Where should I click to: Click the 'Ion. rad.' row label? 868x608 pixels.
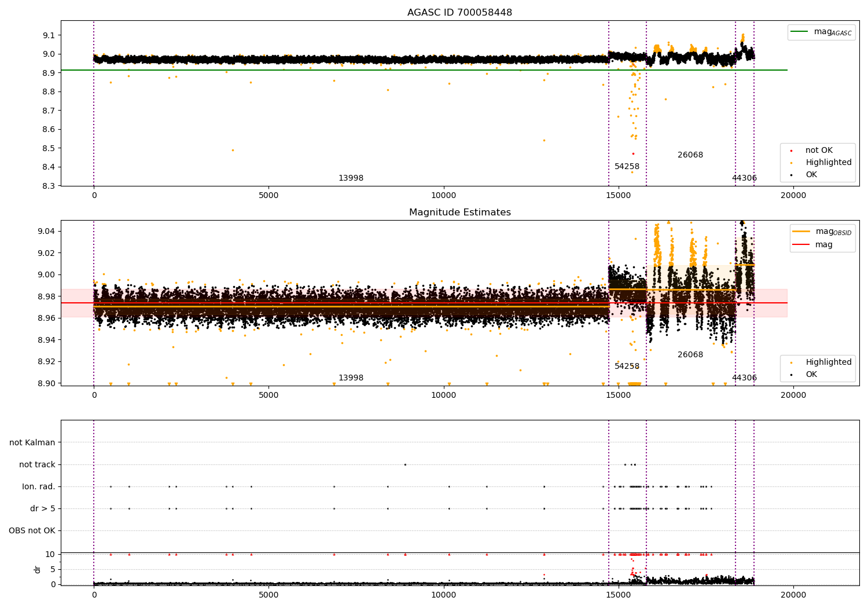coord(39,486)
